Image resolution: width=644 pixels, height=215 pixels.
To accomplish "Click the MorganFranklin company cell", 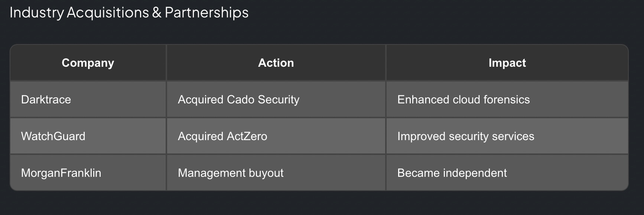I will click(88, 173).
